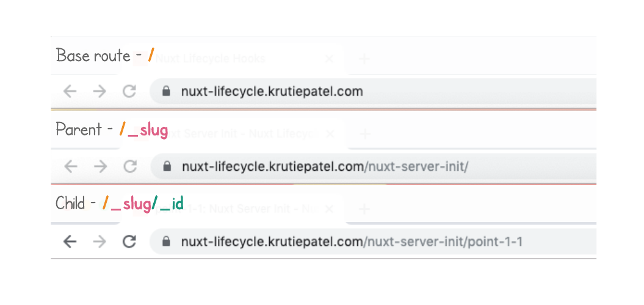Go back from the point-1-1 page
This screenshot has height=305, width=644.
tap(70, 242)
